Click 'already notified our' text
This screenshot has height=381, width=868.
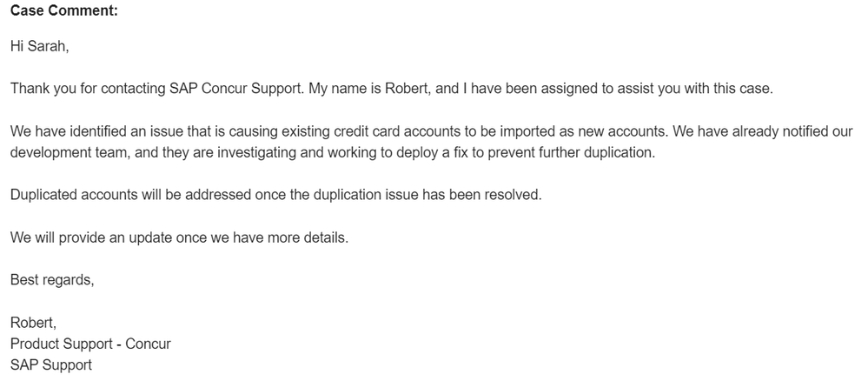click(792, 131)
